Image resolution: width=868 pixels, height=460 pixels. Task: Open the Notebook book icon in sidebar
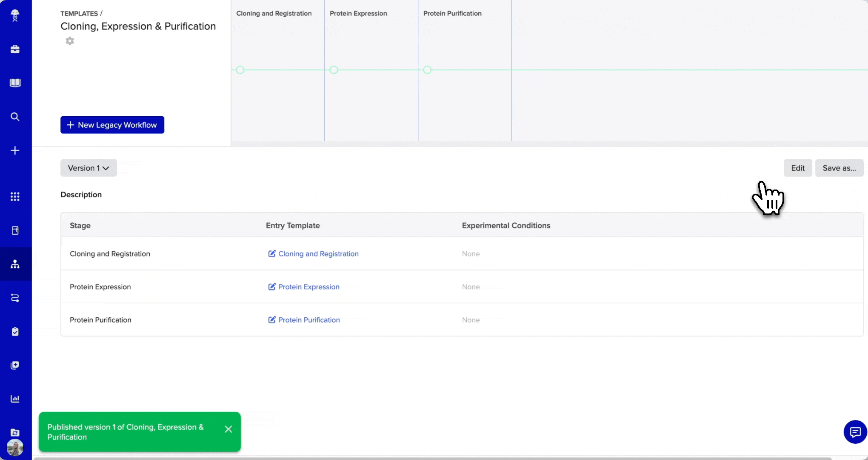(15, 83)
